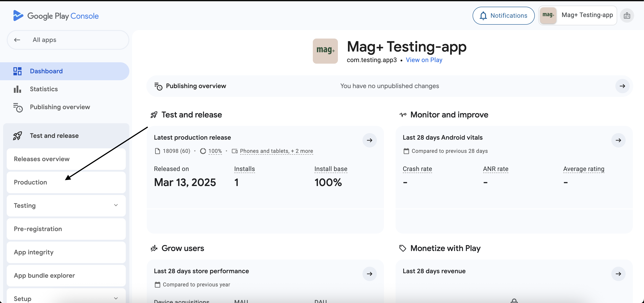This screenshot has height=303, width=644.
Task: Click the Install base metric label
Action: (331, 169)
